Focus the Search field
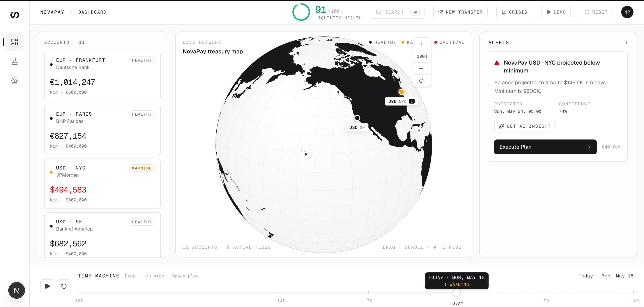The image size is (644, 307). tap(397, 12)
